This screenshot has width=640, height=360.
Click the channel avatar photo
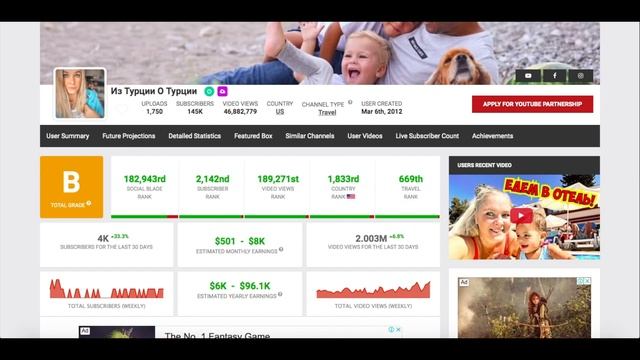[x=80, y=93]
